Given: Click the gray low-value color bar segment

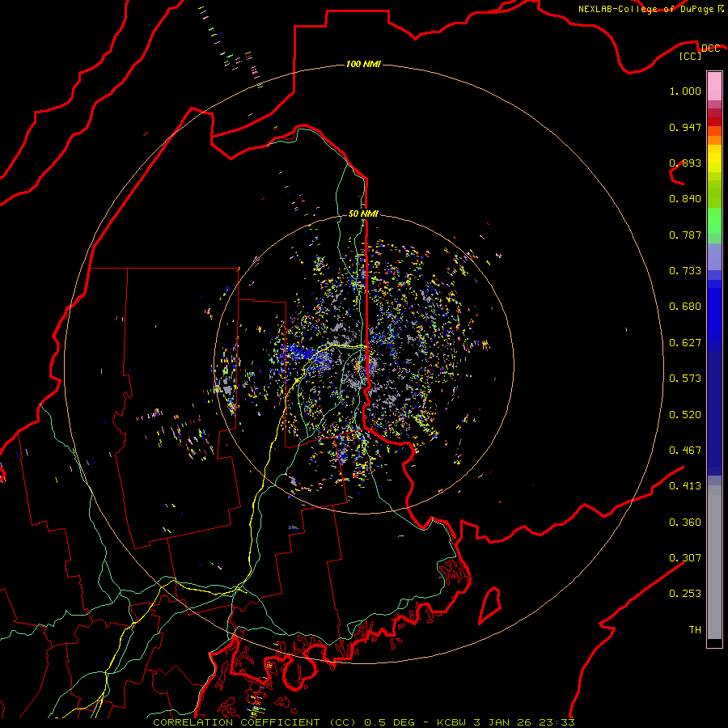Looking at the screenshot, I should pyautogui.click(x=714, y=562).
